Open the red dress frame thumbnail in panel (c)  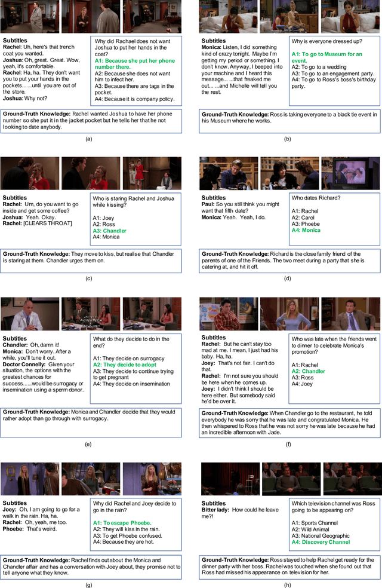point(152,174)
